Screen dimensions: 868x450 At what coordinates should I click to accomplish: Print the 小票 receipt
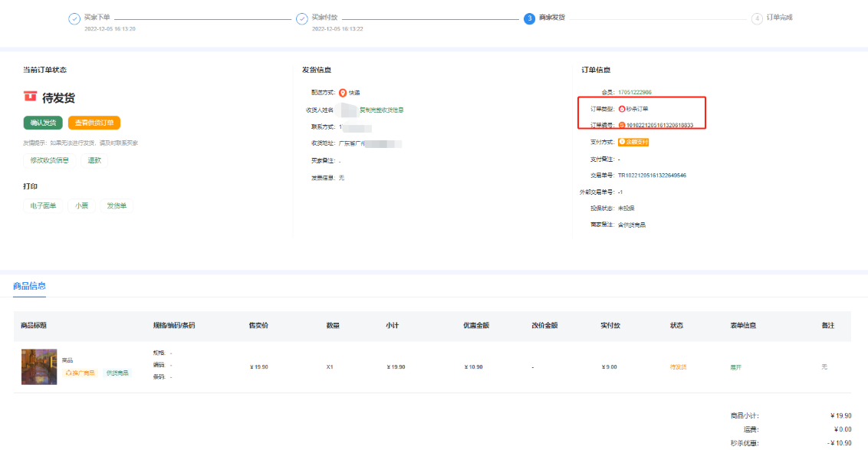pyautogui.click(x=81, y=205)
